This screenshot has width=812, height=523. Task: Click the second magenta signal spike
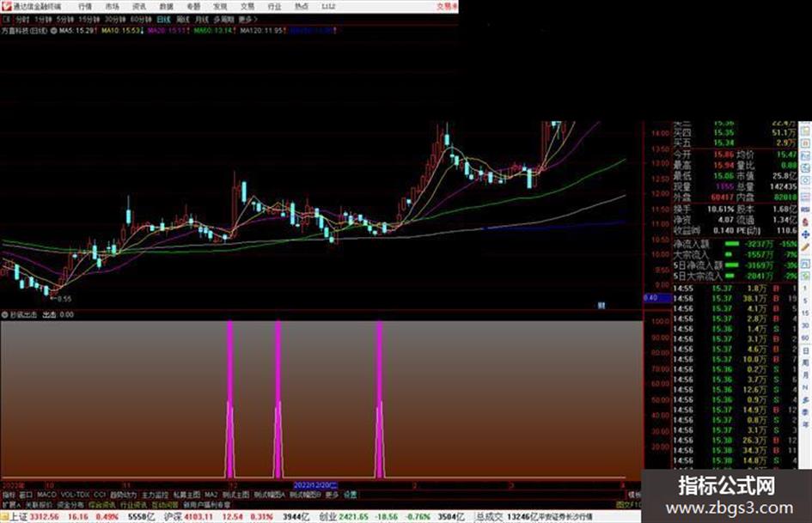tap(278, 398)
